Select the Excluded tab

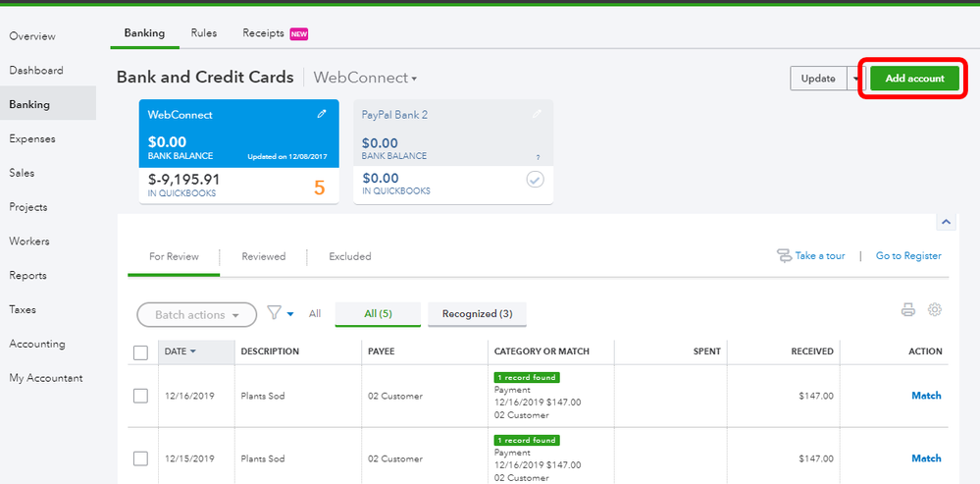(x=350, y=256)
